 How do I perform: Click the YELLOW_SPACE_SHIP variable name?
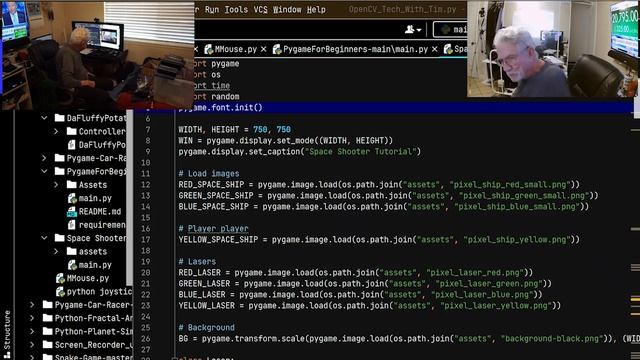point(218,240)
